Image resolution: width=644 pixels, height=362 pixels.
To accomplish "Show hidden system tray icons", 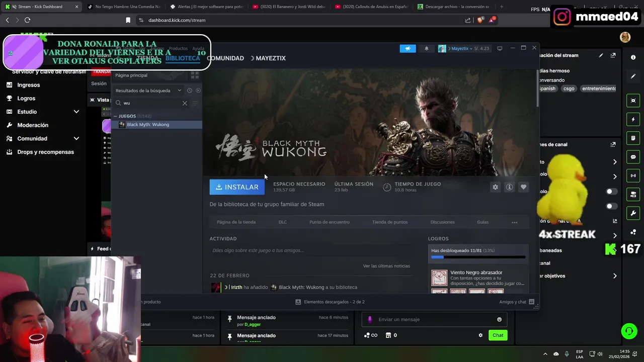I will (x=545, y=354).
